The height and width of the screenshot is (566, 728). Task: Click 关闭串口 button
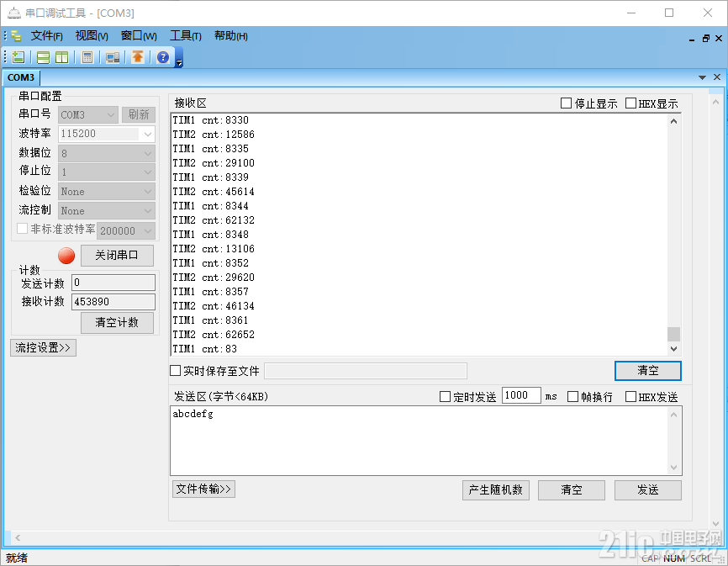tap(117, 256)
